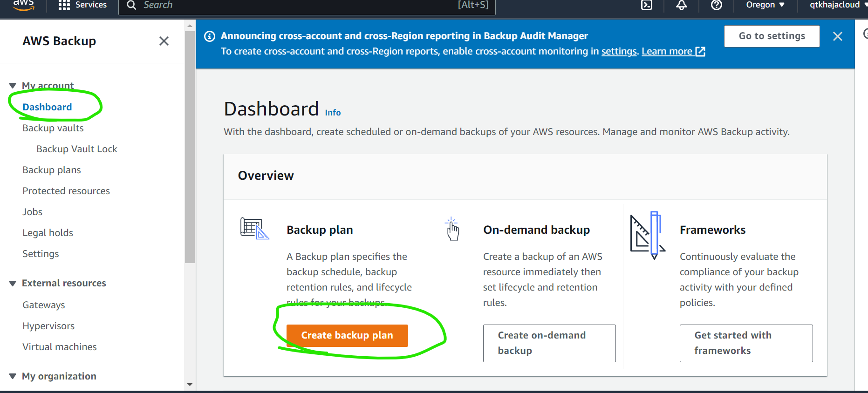This screenshot has width=868, height=393.
Task: Click the Overview heading
Action: [x=266, y=176]
